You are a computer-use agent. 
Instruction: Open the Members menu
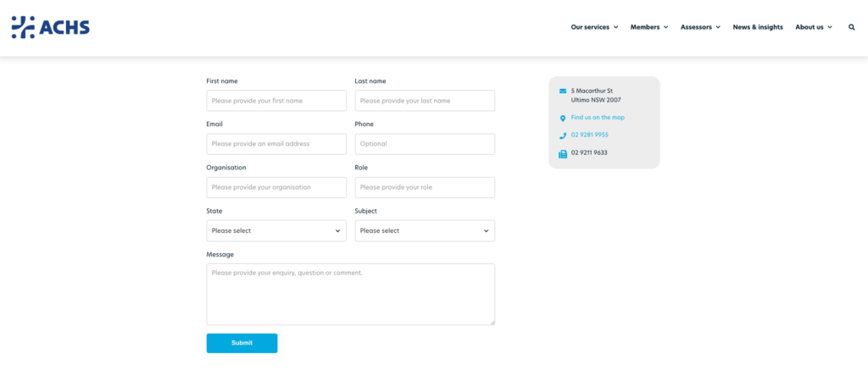click(x=648, y=27)
